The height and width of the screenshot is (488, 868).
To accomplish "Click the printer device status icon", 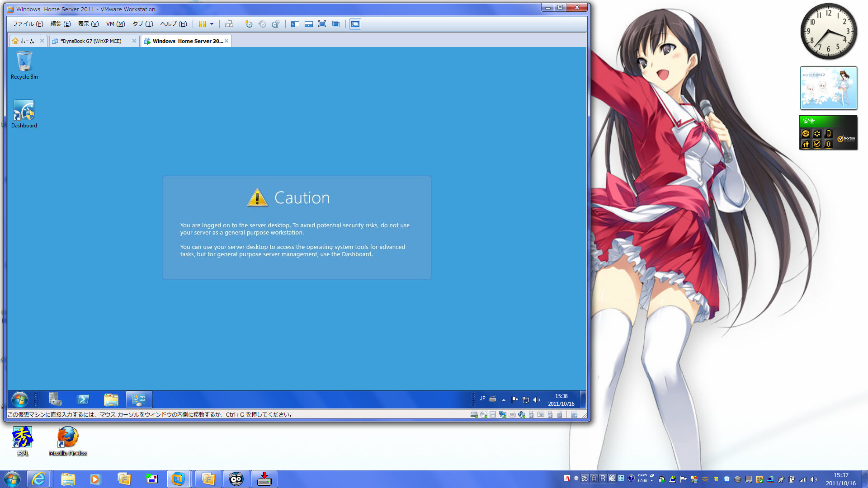I will coord(512,414).
